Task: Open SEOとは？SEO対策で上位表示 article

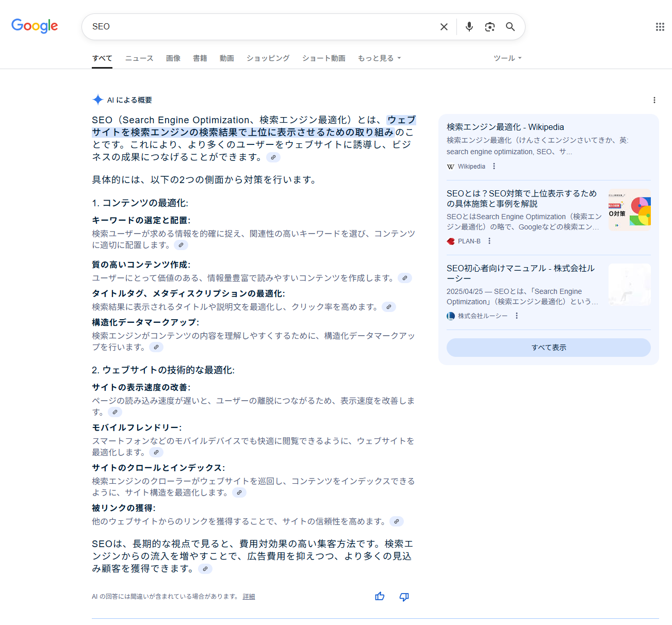Action: coord(522,199)
